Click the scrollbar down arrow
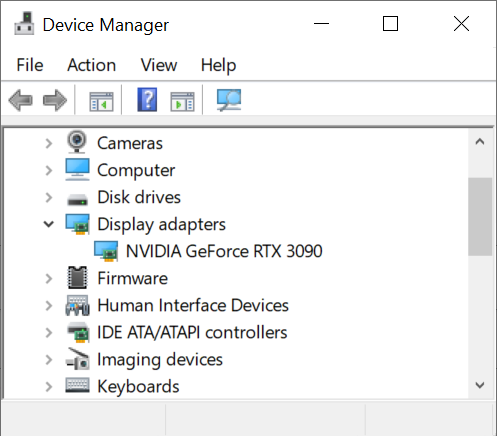 pyautogui.click(x=480, y=385)
